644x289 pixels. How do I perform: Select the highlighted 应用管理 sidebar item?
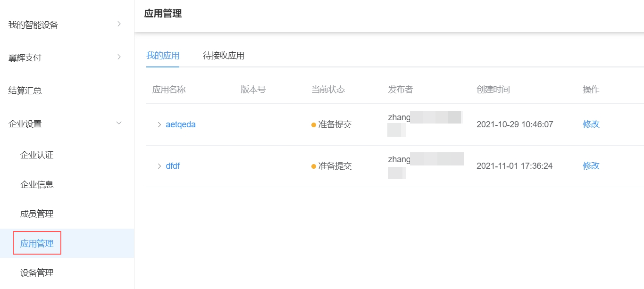[x=37, y=243]
